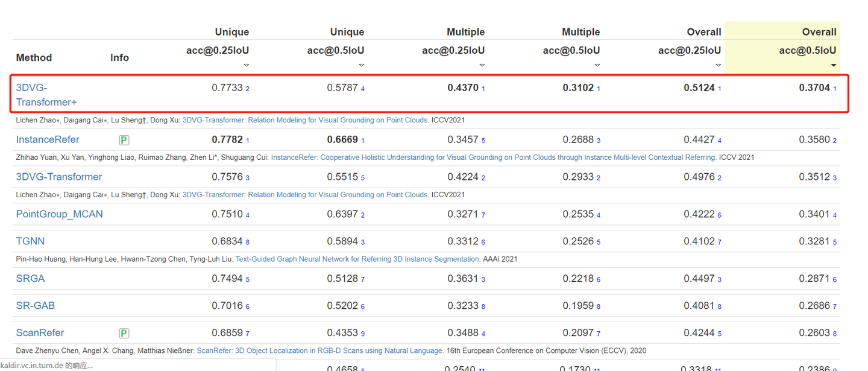Image resolution: width=868 pixels, height=371 pixels.
Task: Open the SR-GAB method link
Action: (x=35, y=305)
